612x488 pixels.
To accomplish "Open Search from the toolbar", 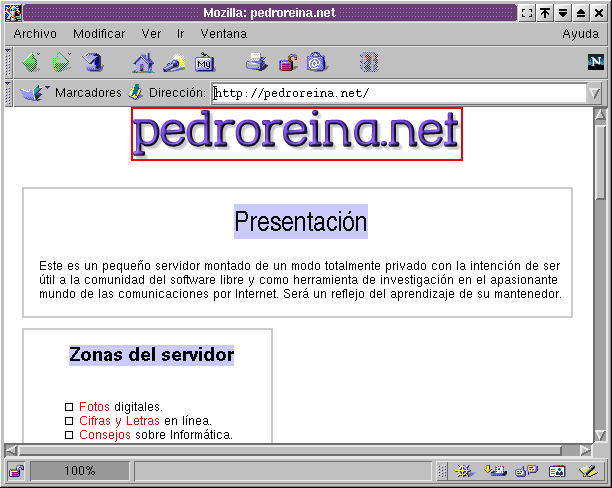I will pyautogui.click(x=174, y=63).
